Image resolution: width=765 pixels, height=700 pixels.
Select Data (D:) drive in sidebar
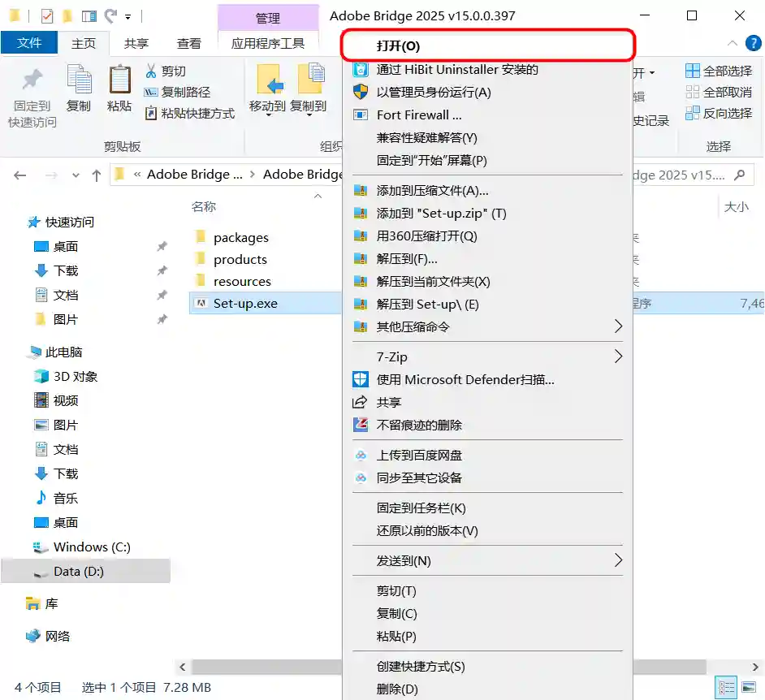(78, 572)
